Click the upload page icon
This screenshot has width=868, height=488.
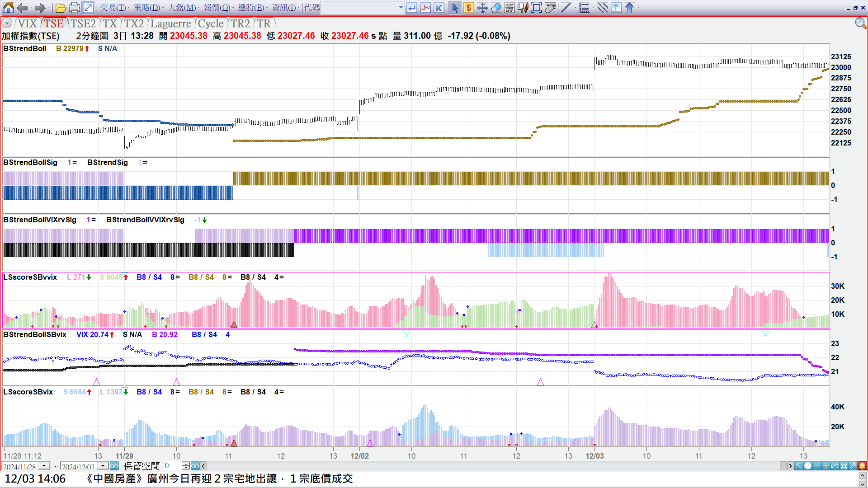click(x=616, y=8)
